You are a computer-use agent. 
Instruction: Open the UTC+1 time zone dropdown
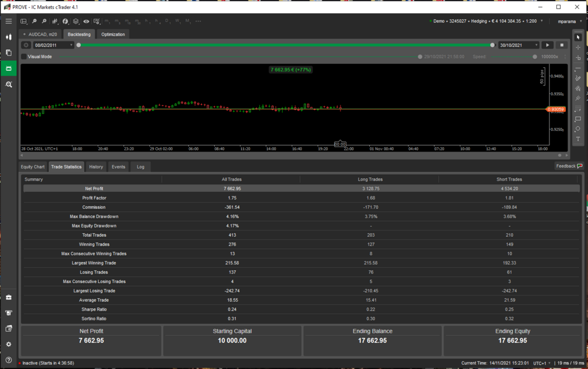[542, 363]
